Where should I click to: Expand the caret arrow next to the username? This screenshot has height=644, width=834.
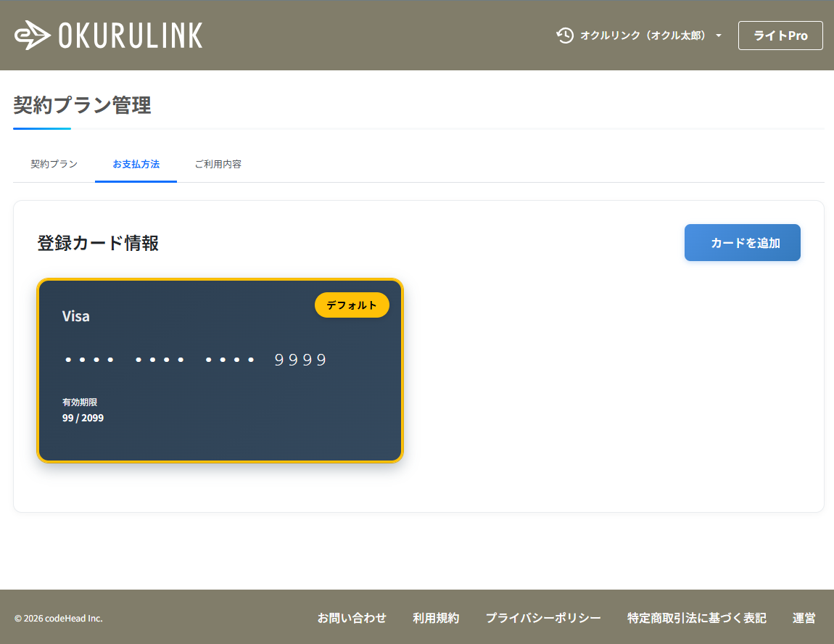pyautogui.click(x=719, y=36)
